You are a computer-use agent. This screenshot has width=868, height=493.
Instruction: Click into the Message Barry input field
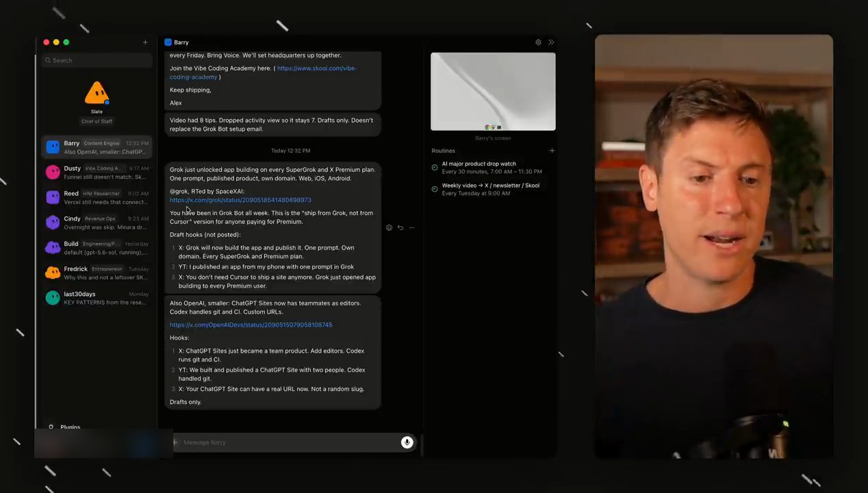[290, 442]
